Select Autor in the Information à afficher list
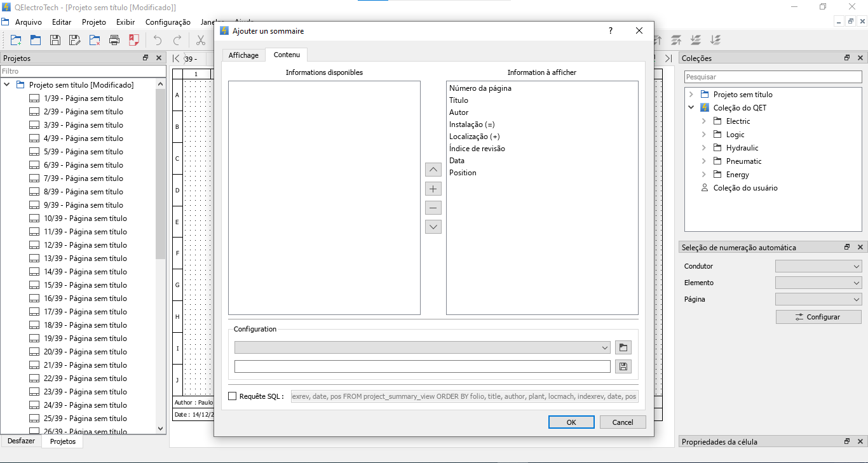 pos(459,112)
